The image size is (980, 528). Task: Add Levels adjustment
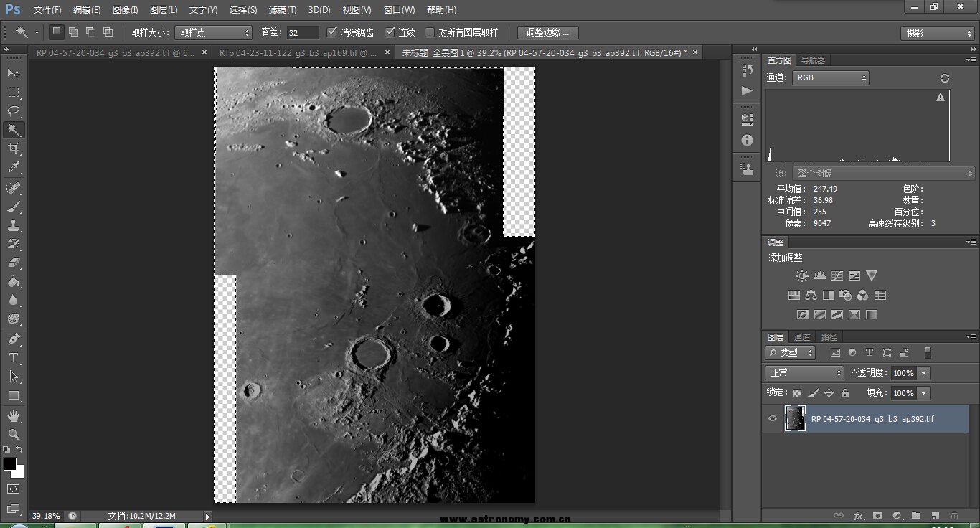pyautogui.click(x=820, y=275)
